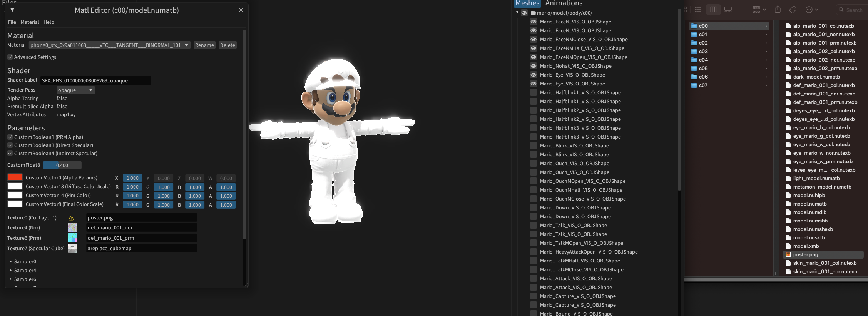868x316 pixels.
Task: Hide the Mario_FaceNMClose mesh via eye icon
Action: point(534,39)
